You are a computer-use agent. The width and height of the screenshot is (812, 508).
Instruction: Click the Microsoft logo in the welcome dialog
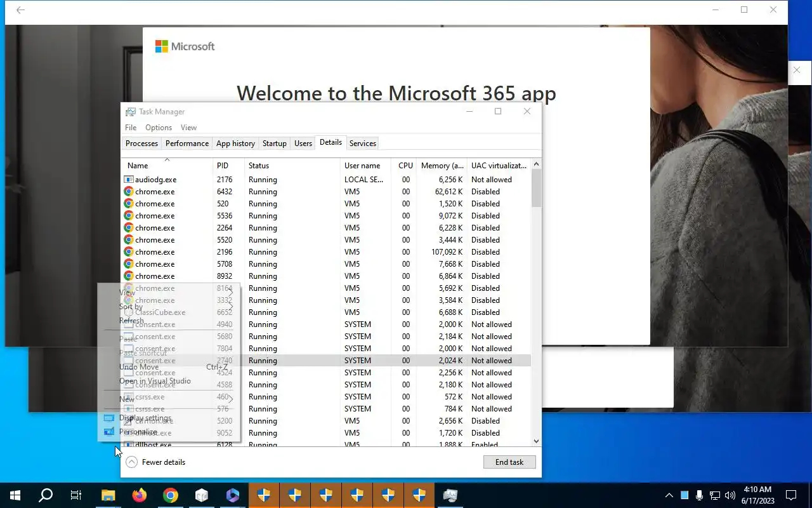click(185, 46)
